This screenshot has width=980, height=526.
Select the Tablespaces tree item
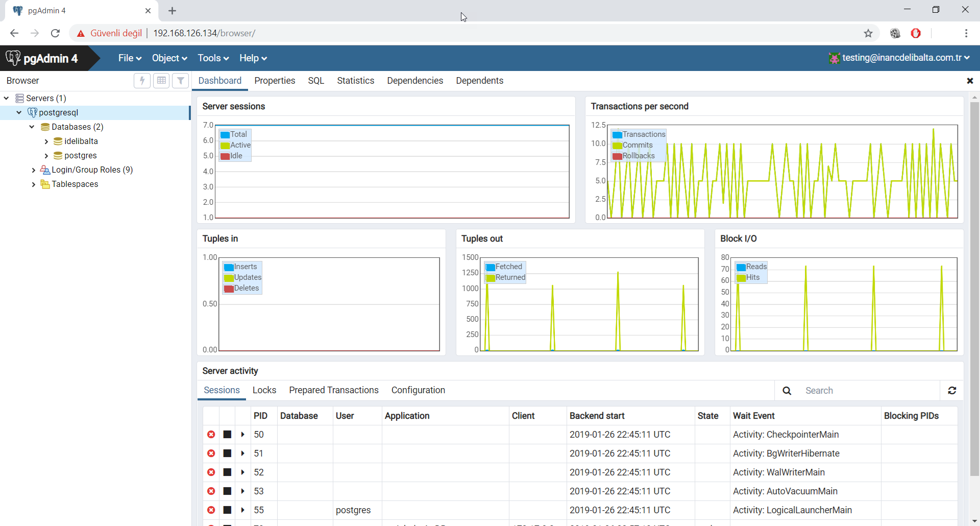click(x=75, y=184)
